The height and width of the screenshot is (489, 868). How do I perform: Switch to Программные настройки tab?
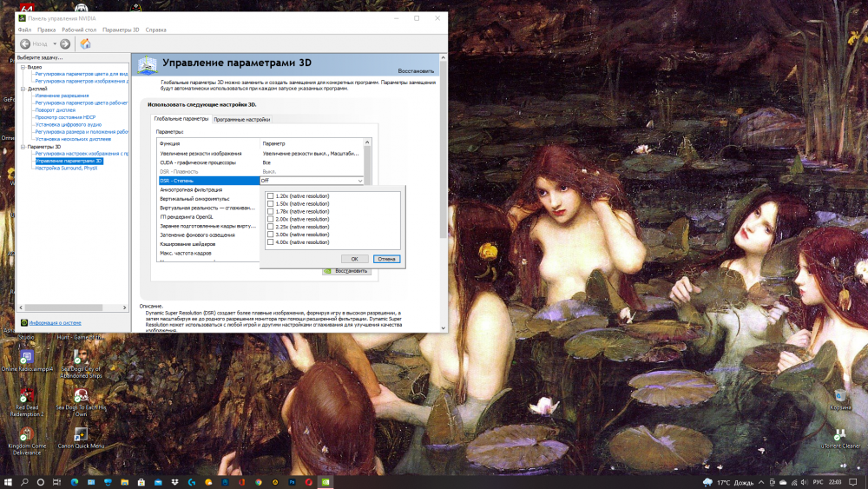tap(242, 119)
